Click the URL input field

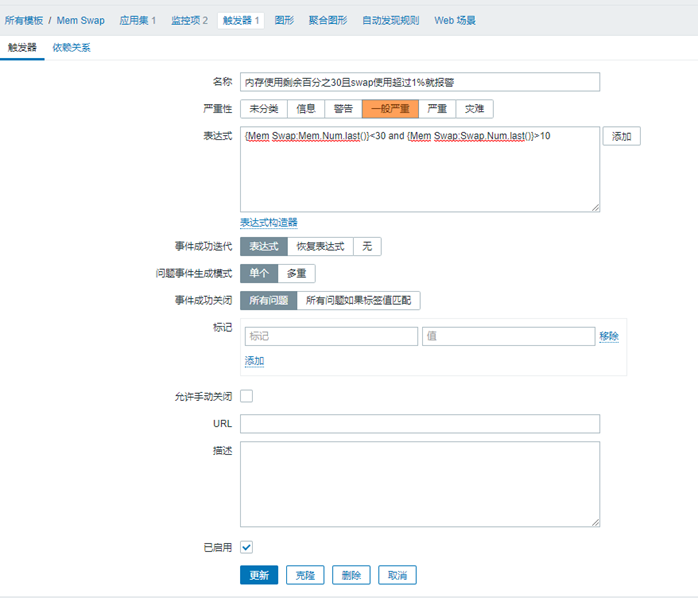point(420,424)
